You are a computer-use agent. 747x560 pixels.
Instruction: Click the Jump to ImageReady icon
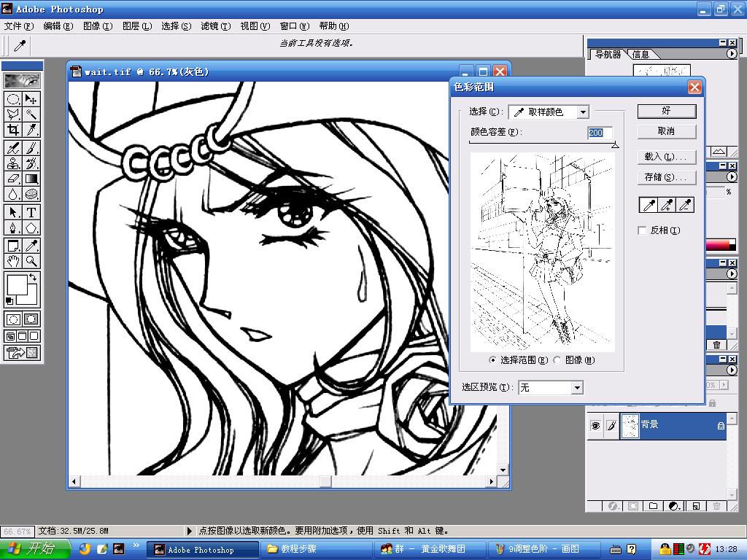click(x=22, y=353)
